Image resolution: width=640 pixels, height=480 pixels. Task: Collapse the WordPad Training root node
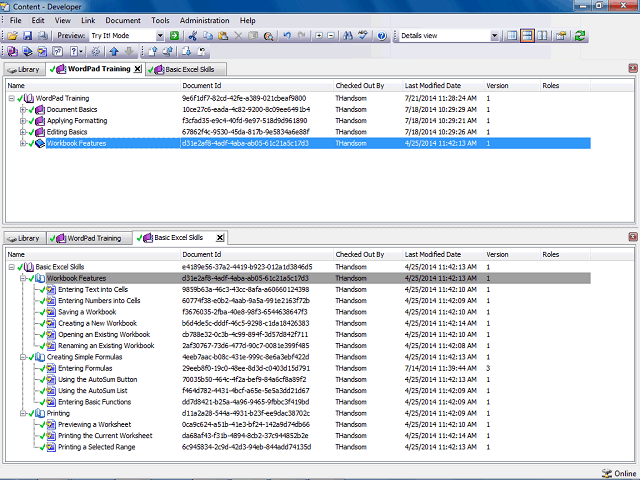tap(11, 98)
